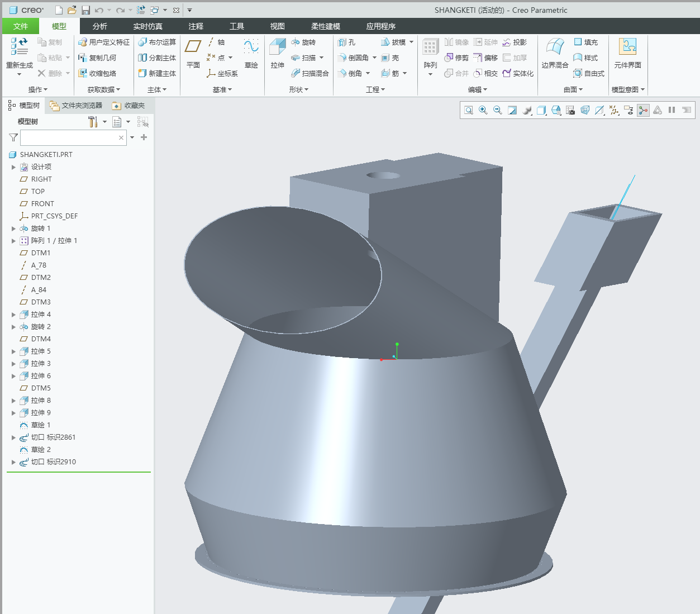Switch to the 实时仿真 ribbon tab
700x614 pixels.
(148, 26)
